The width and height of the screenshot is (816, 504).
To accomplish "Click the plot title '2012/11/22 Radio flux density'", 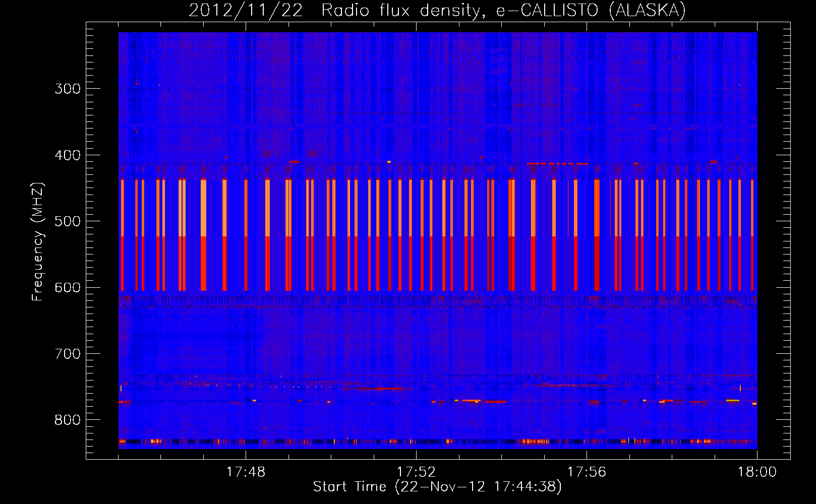I will pos(437,10).
